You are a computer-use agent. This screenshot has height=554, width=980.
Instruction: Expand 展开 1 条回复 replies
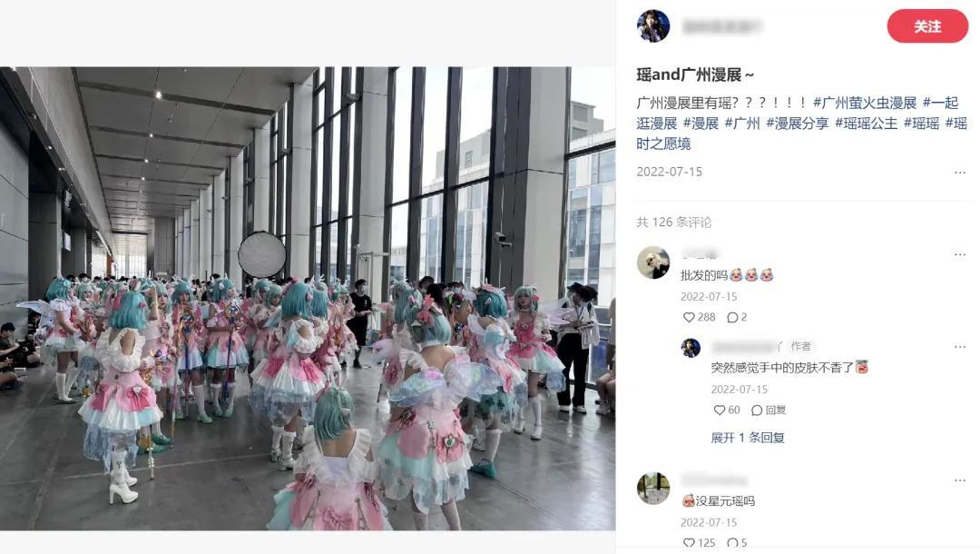[748, 438]
